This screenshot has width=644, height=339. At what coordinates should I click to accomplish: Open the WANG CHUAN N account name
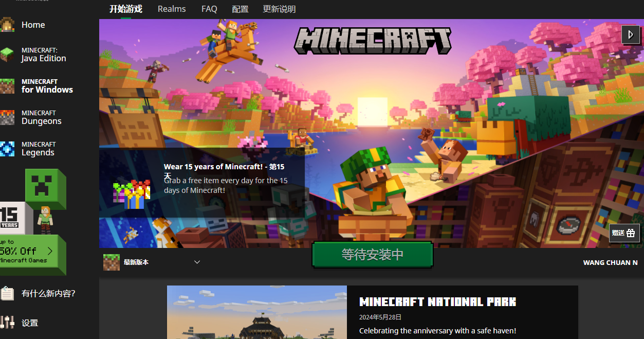(x=610, y=262)
